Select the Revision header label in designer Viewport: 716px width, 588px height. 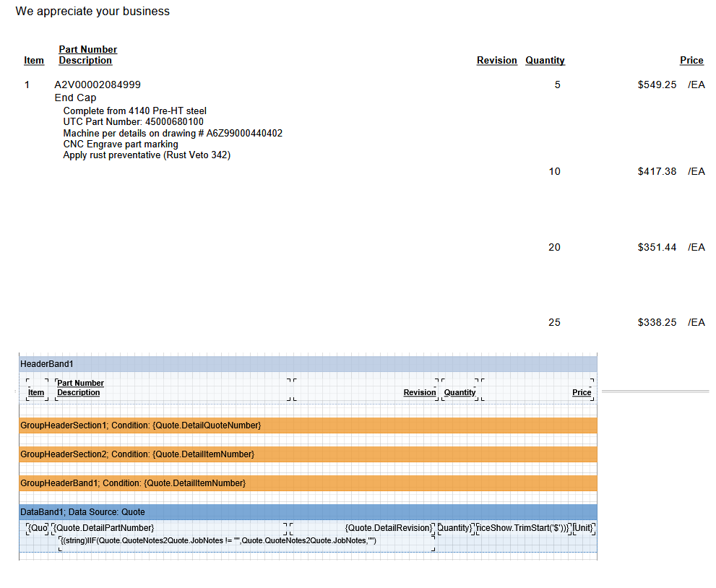[419, 392]
